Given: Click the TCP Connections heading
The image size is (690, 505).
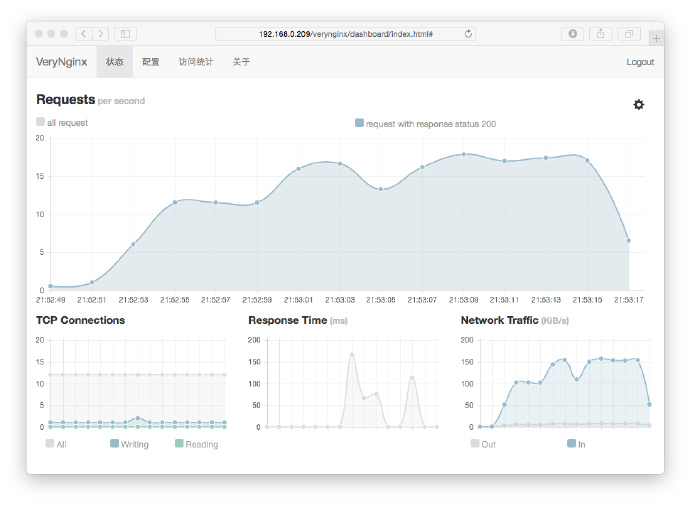Looking at the screenshot, I should [x=81, y=320].
